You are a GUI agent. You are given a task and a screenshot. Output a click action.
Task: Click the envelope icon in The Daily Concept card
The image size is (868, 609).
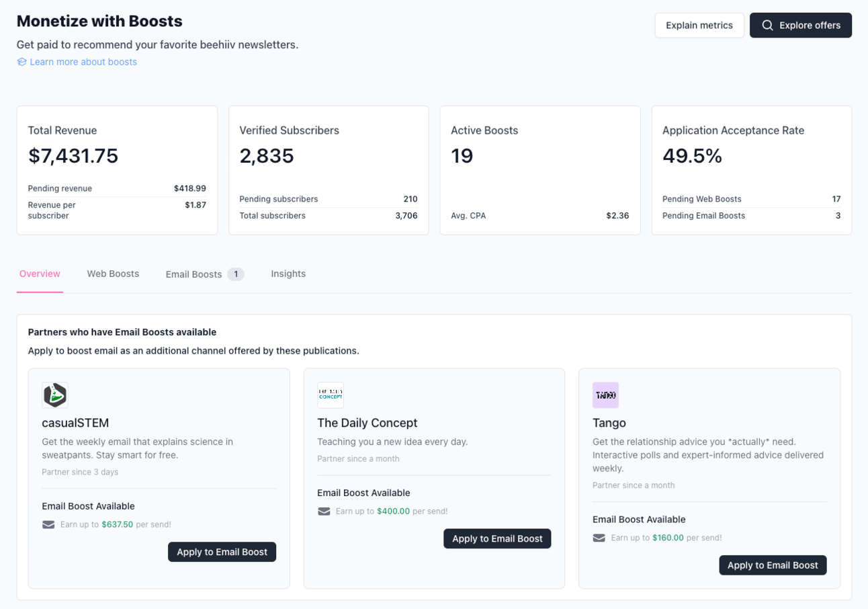click(x=324, y=512)
